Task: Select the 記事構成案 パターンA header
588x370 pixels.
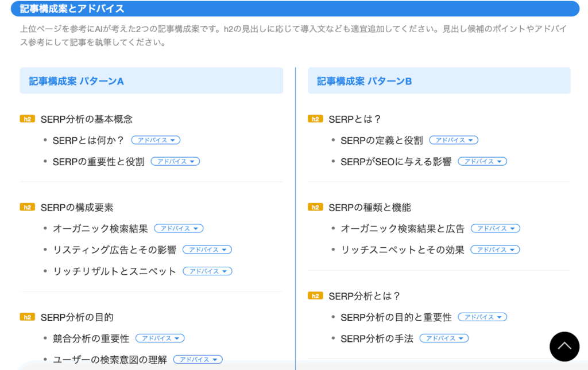Action: tap(151, 81)
